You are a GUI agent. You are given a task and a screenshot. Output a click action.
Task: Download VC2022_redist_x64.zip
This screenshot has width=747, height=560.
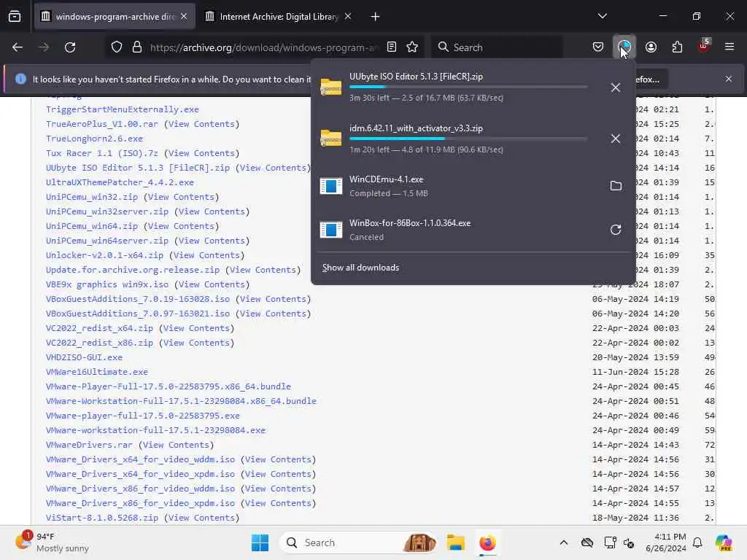[99, 328]
